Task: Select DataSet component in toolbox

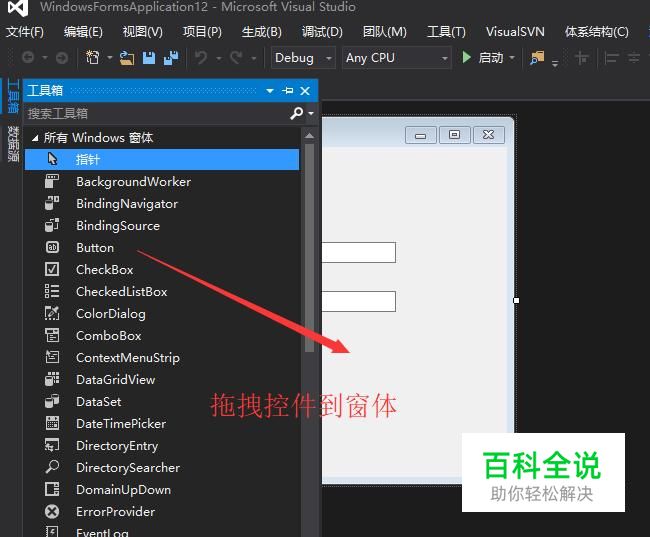Action: tap(162, 401)
